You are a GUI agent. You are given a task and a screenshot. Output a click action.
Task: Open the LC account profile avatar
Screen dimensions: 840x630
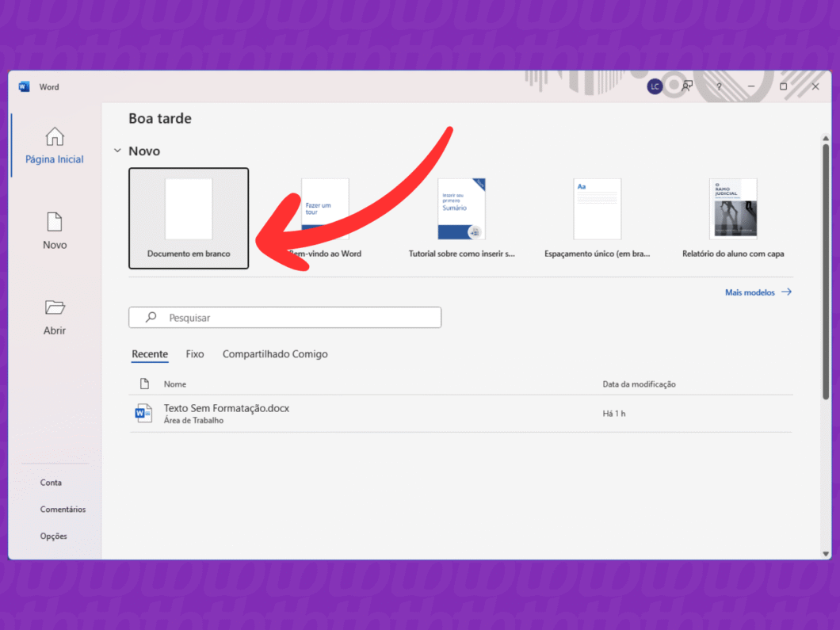tap(655, 87)
